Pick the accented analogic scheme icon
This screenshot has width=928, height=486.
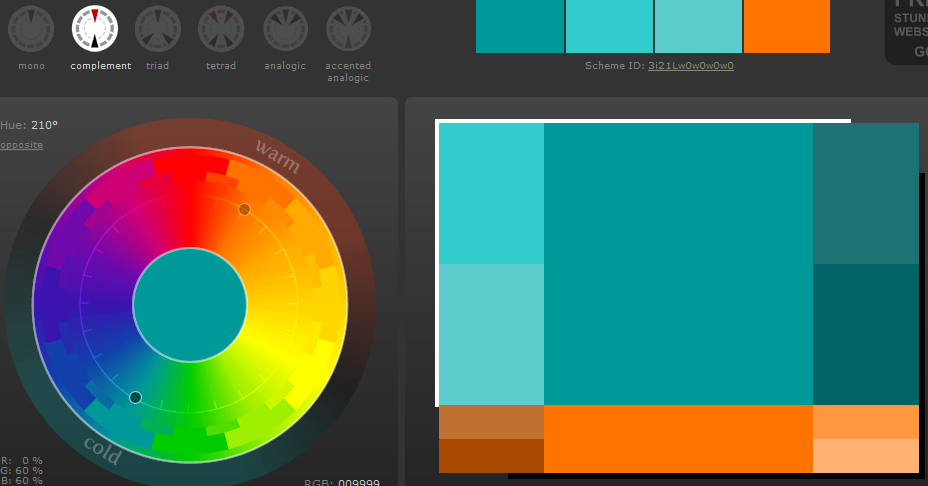[348, 30]
